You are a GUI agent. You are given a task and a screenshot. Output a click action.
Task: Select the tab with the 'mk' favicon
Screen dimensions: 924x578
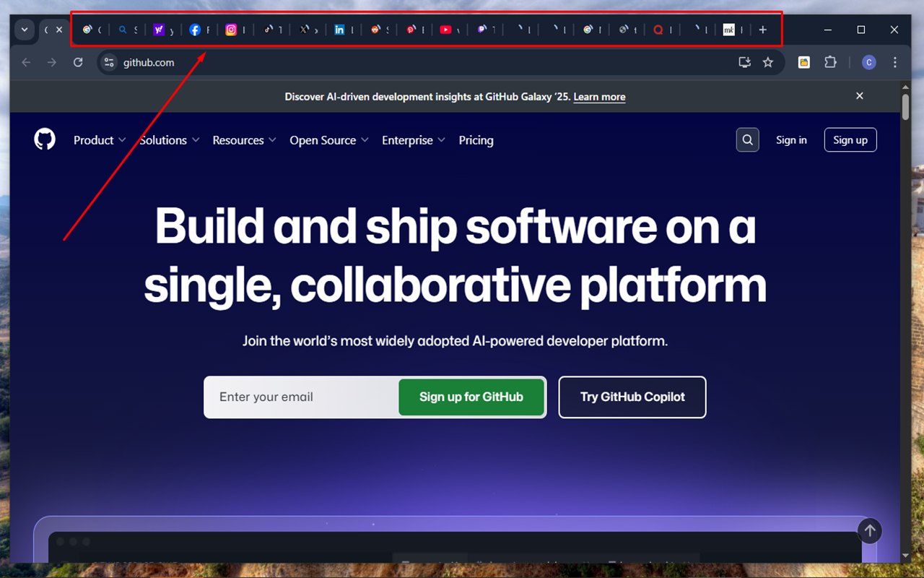click(733, 30)
